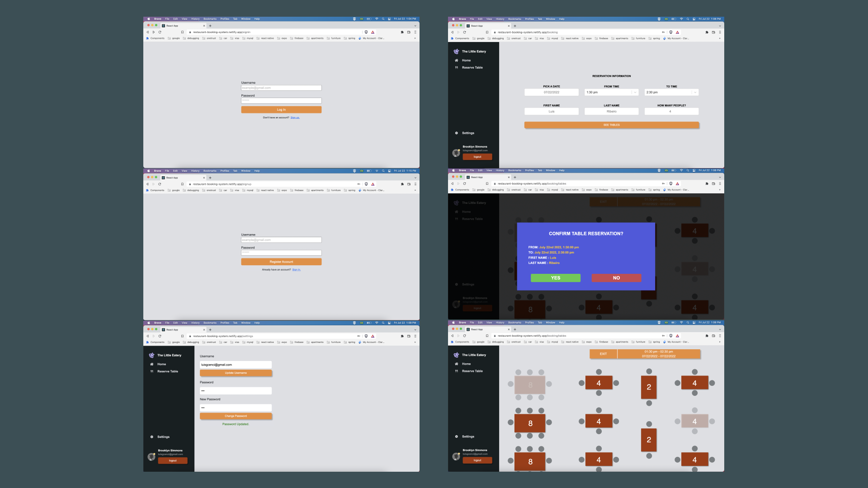
Task: Open the History menu above the signup window
Action: 195,171
